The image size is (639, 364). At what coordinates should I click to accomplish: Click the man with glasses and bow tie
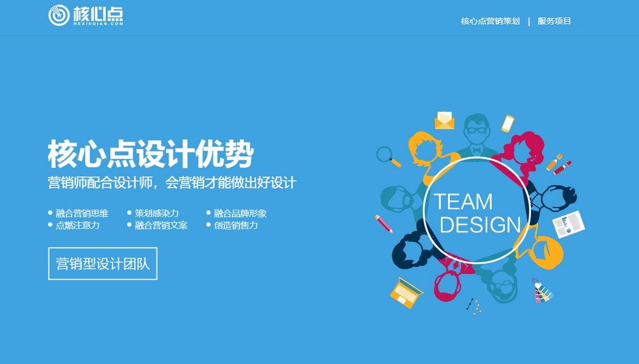(x=475, y=135)
